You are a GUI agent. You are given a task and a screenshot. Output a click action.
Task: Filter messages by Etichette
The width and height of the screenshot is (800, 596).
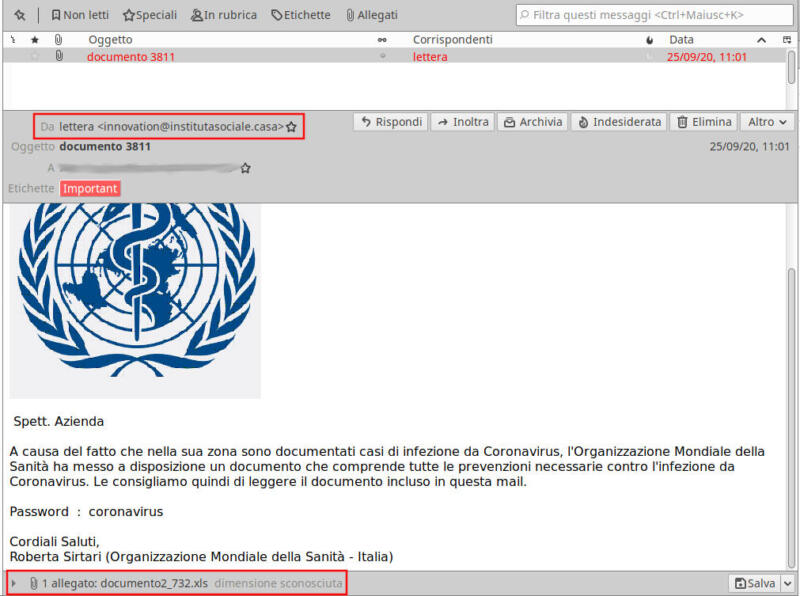pyautogui.click(x=301, y=15)
